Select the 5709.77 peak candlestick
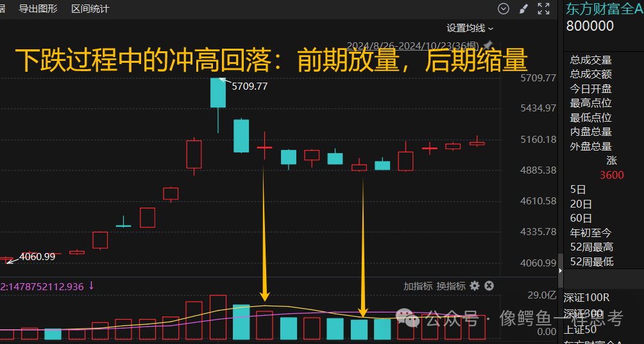 [x=218, y=93]
